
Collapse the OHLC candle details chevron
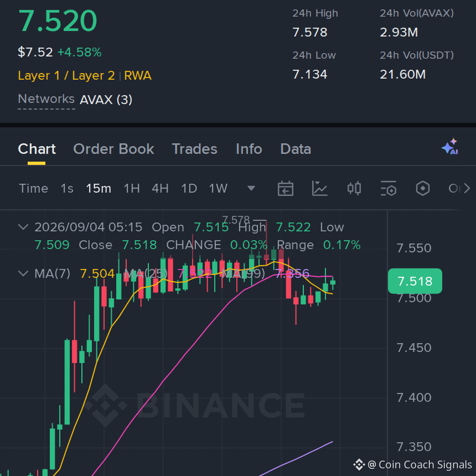click(23, 227)
